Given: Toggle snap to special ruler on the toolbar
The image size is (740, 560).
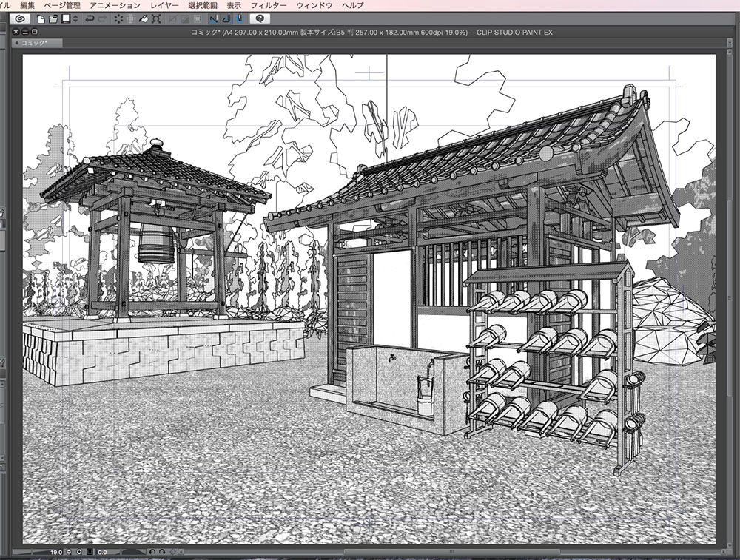Looking at the screenshot, I should (x=227, y=18).
